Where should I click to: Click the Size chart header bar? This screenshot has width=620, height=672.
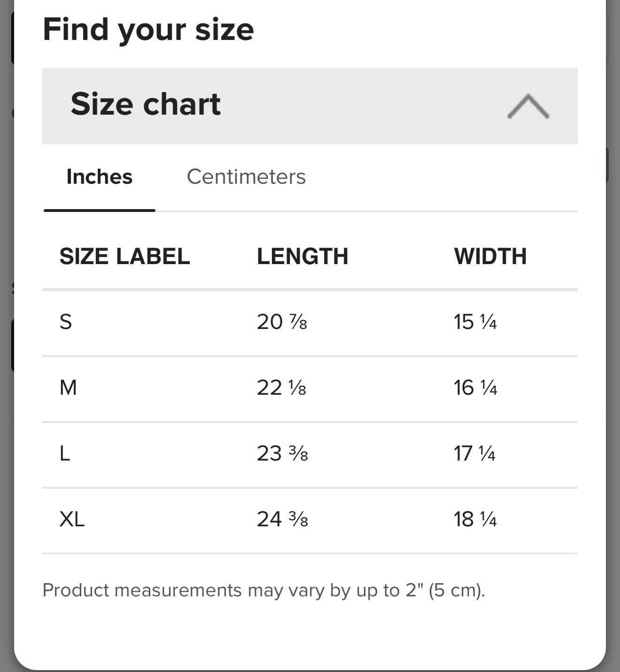pos(310,106)
